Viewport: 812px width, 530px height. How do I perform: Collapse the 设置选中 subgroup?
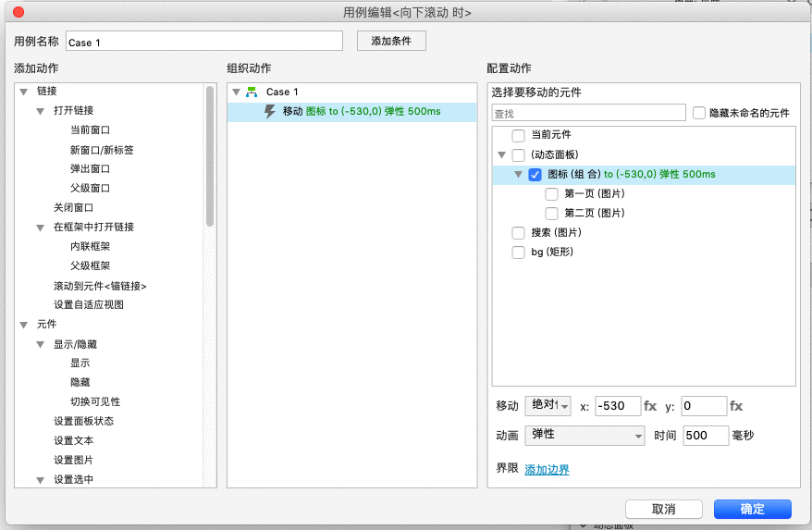pyautogui.click(x=40, y=480)
